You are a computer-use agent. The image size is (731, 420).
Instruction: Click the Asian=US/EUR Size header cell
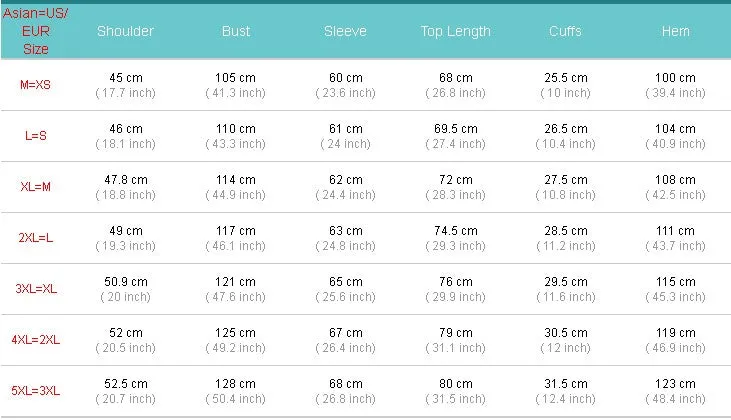(x=35, y=31)
